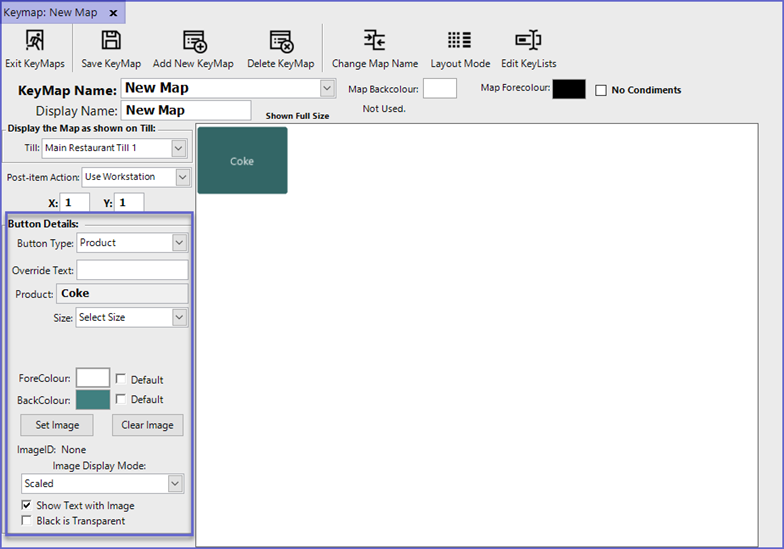
Task: Uncheck Show Text with Image
Action: point(26,506)
